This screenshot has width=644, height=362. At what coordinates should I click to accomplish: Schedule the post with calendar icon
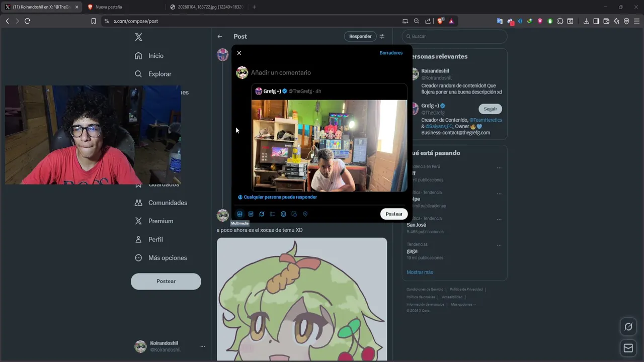(294, 214)
